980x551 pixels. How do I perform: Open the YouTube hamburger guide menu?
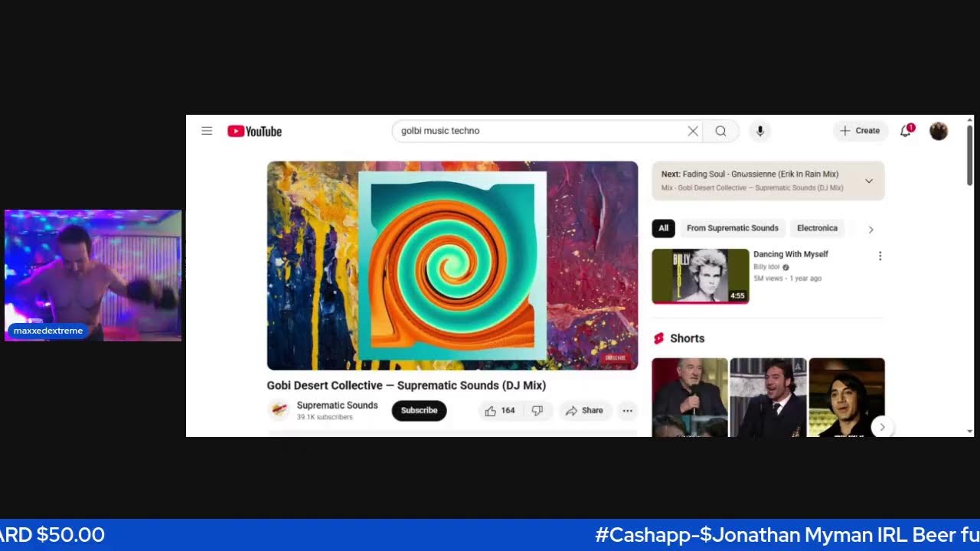click(207, 131)
